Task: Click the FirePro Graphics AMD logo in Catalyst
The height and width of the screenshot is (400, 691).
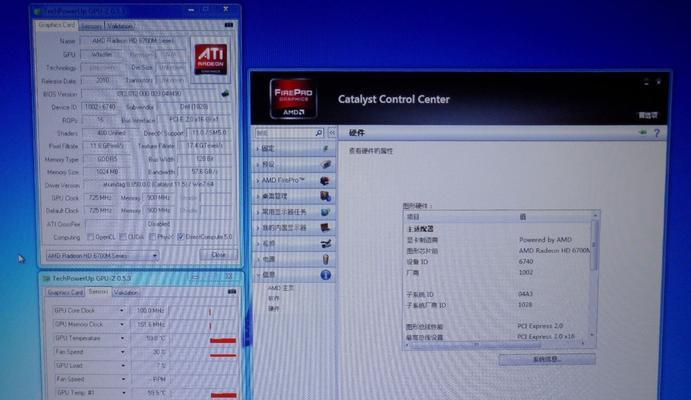Action: 293,99
